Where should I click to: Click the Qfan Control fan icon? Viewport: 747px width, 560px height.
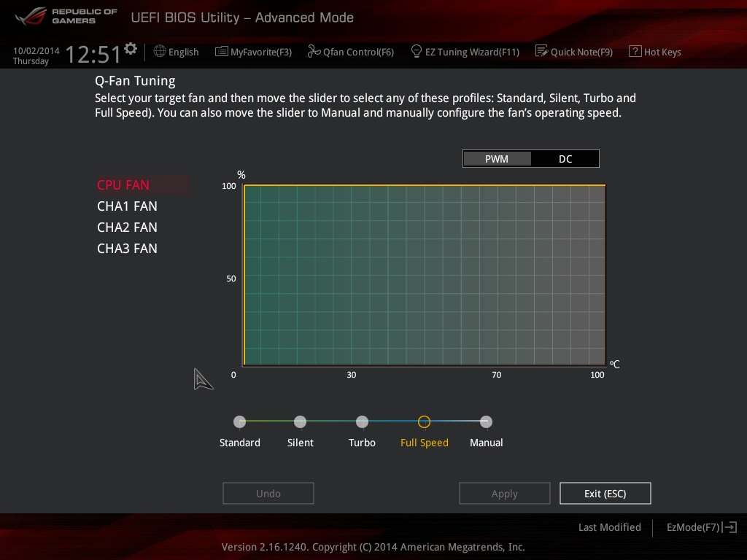(x=314, y=51)
